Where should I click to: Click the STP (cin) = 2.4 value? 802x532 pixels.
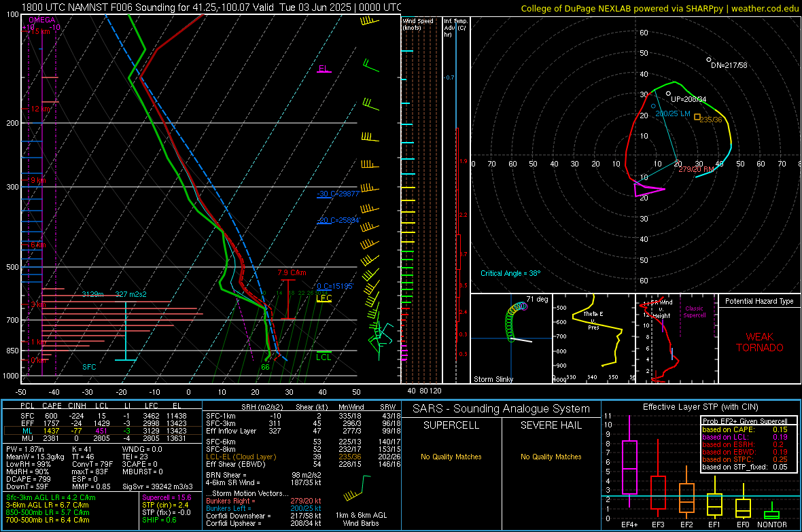pos(165,505)
